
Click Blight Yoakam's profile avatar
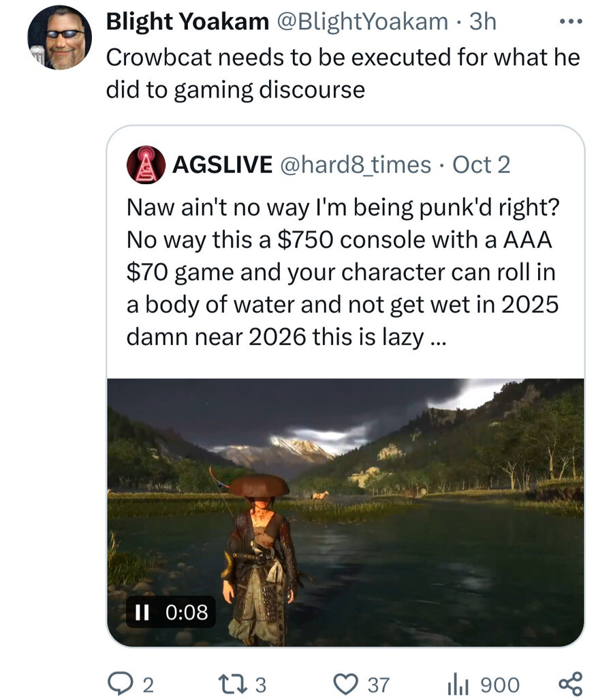[x=60, y=37]
